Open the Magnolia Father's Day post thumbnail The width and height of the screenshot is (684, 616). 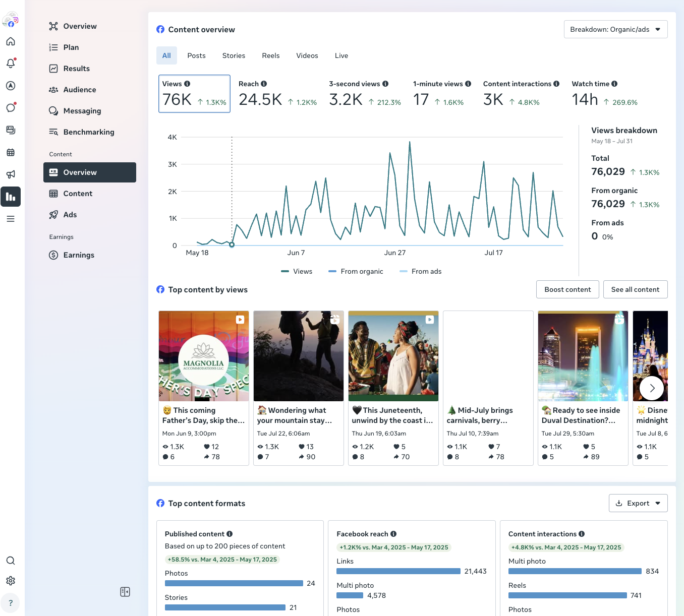click(x=204, y=356)
